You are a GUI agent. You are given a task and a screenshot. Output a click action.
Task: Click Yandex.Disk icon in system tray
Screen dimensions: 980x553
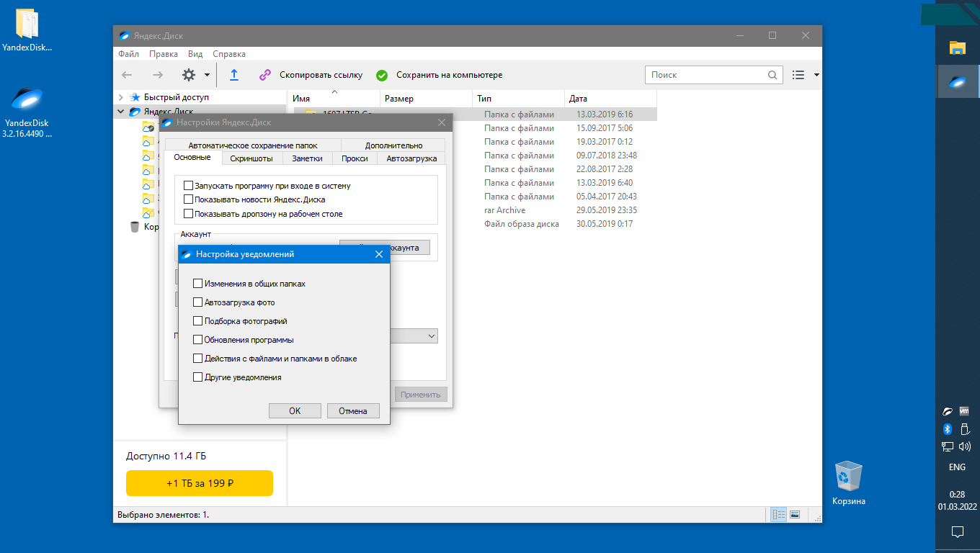pyautogui.click(x=948, y=412)
